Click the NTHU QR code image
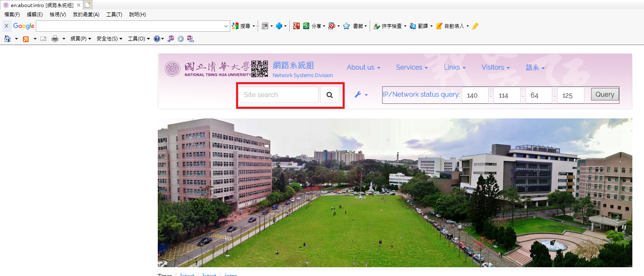 (259, 69)
